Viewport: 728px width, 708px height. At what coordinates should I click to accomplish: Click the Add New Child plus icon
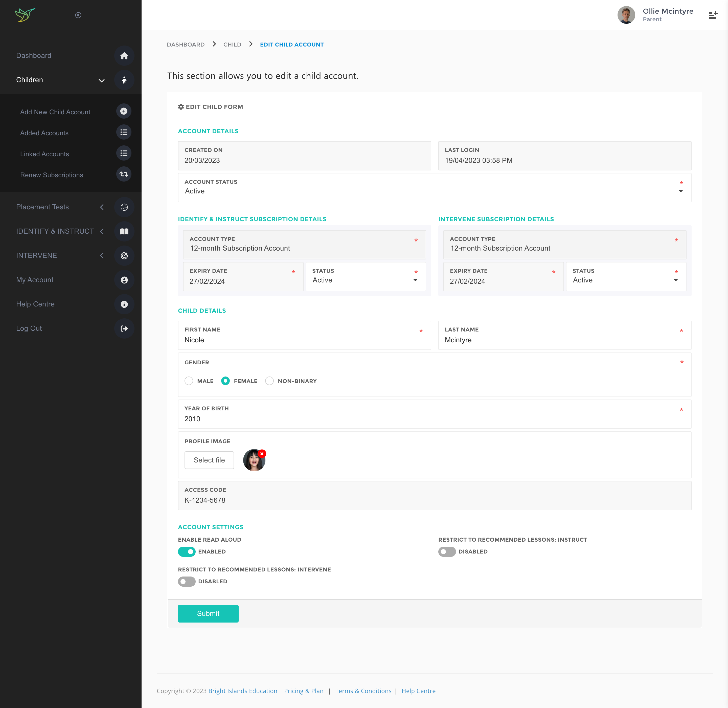(124, 111)
